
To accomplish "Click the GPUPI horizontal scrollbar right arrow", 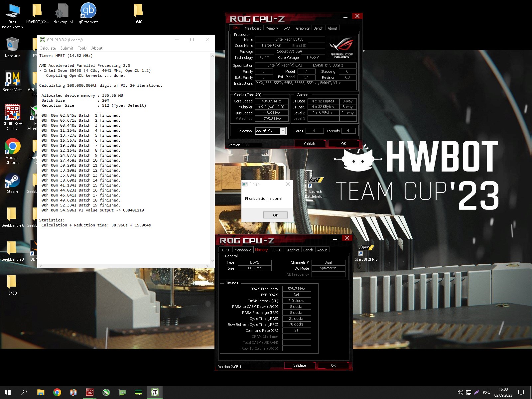I will 207,266.
